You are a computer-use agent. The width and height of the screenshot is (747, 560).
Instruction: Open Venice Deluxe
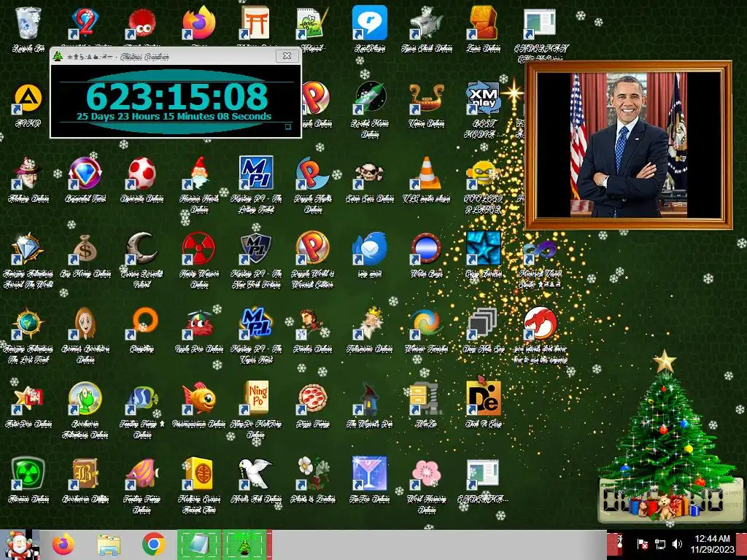coord(426,98)
